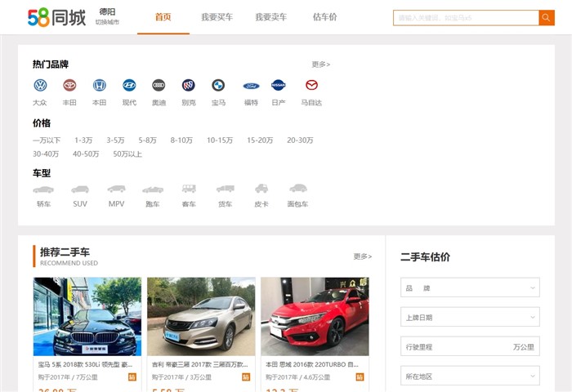
Task: Open the 我要买车 tab
Action: (217, 17)
